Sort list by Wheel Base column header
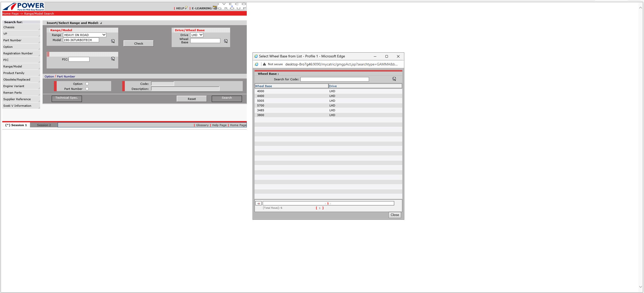Screen dimensions: 644x293 [x=263, y=86]
